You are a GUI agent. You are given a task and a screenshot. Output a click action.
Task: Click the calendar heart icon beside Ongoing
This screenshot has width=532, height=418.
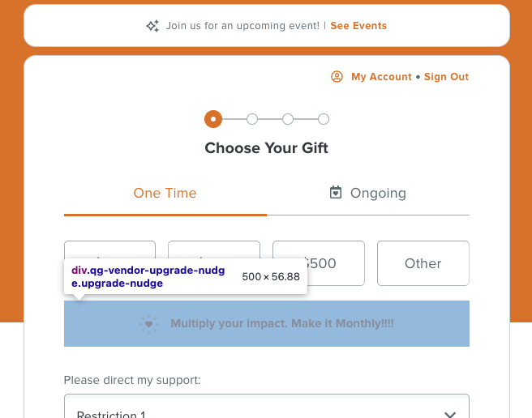(336, 192)
